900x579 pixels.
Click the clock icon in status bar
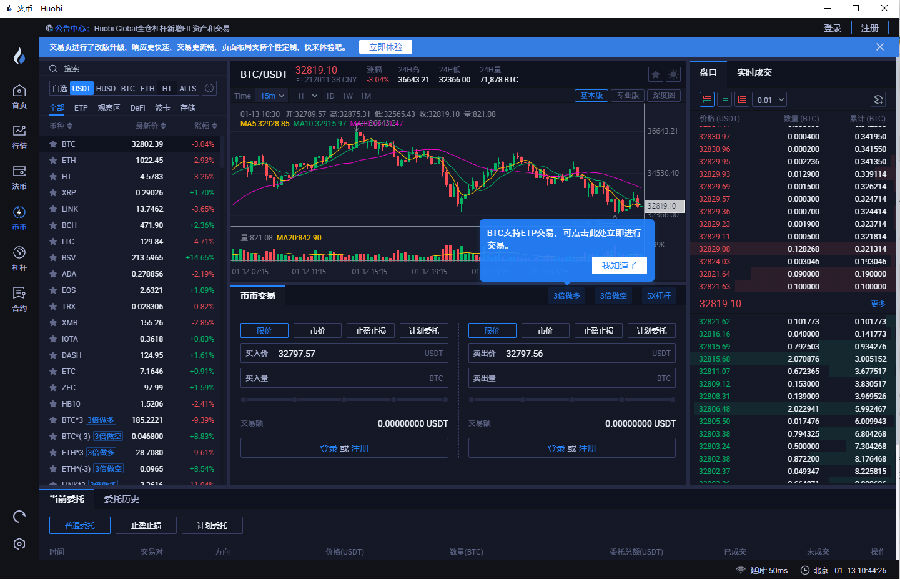tap(805, 570)
